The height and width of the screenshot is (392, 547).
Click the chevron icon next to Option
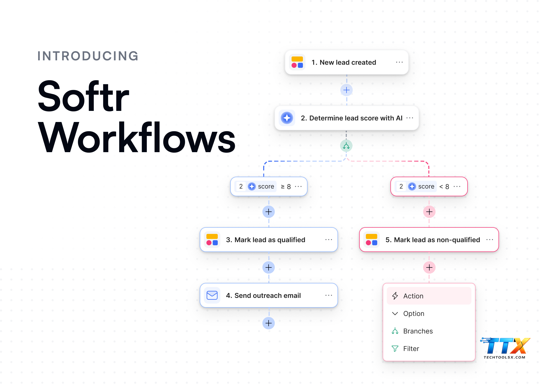[395, 313]
